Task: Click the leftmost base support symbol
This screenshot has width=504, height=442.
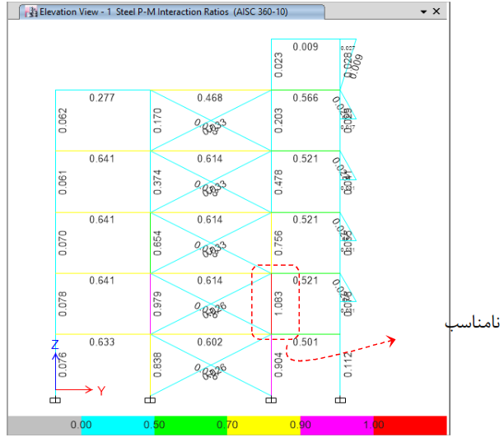Action: 56,400
